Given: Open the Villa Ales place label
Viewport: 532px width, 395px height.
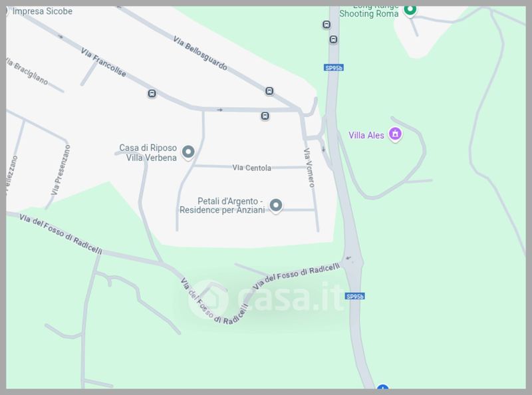Looking at the screenshot, I should (366, 135).
